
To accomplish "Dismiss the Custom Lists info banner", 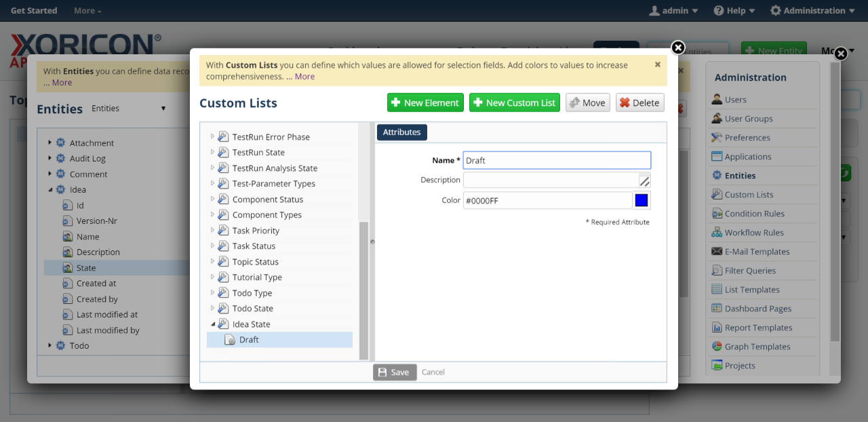I will point(657,64).
